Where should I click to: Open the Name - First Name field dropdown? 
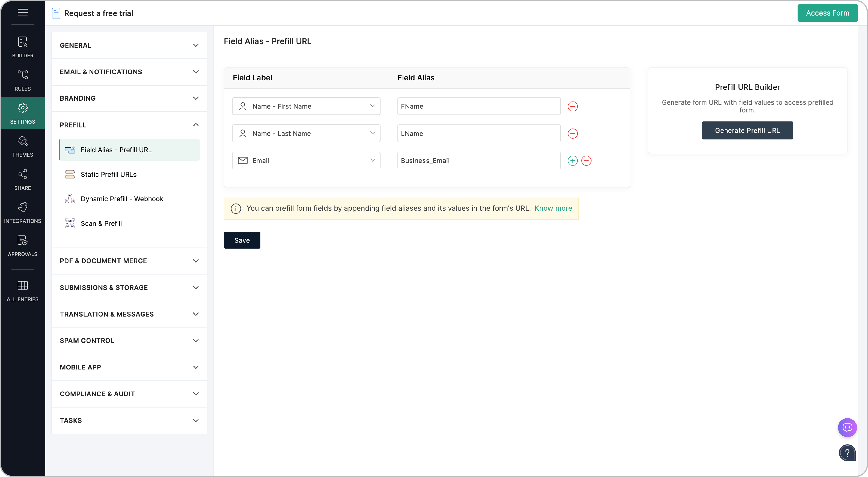pyautogui.click(x=372, y=106)
